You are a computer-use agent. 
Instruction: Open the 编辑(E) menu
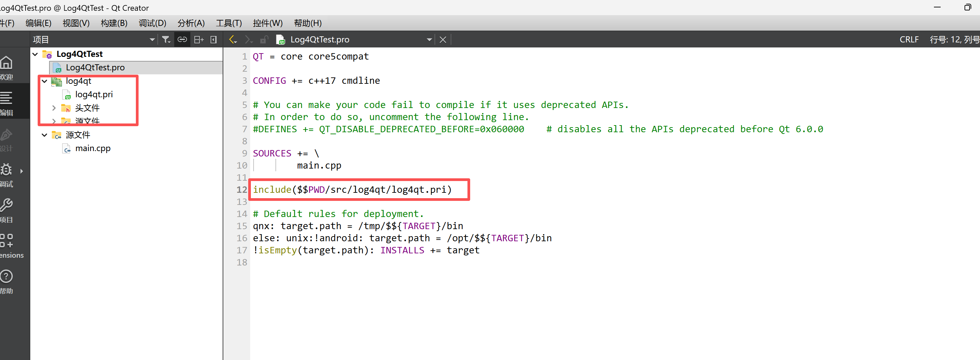click(38, 23)
